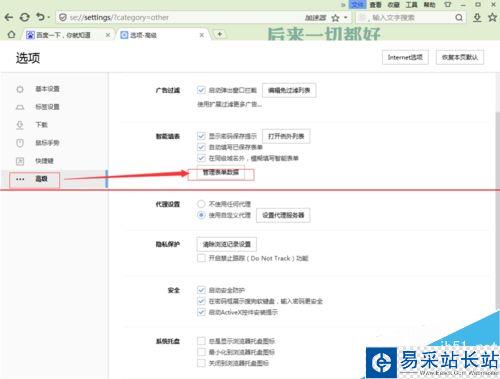Enable the Do Not Track checkbox
Viewport: 500px width, 379px height.
(x=201, y=258)
